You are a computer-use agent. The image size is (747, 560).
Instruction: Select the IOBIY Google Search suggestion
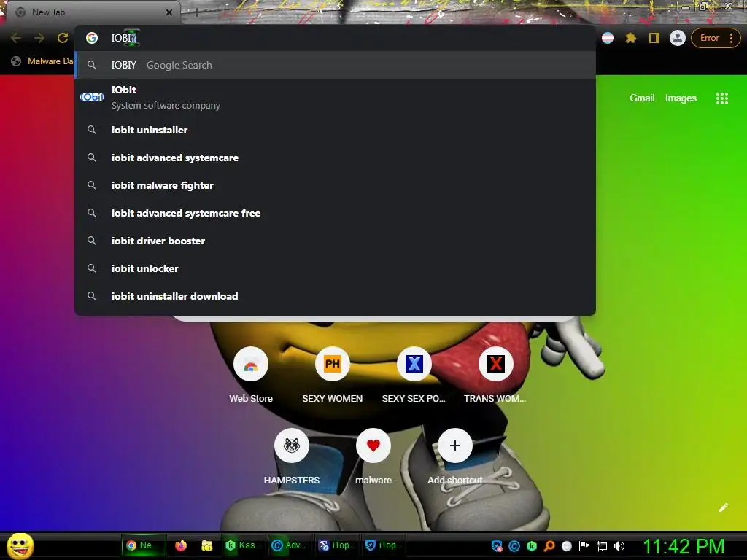[x=336, y=65]
